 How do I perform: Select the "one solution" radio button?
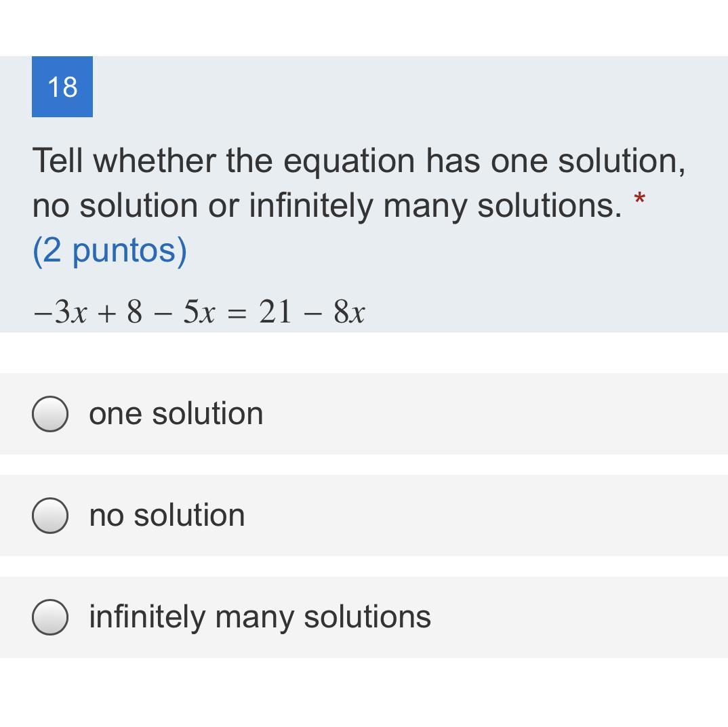(50, 413)
